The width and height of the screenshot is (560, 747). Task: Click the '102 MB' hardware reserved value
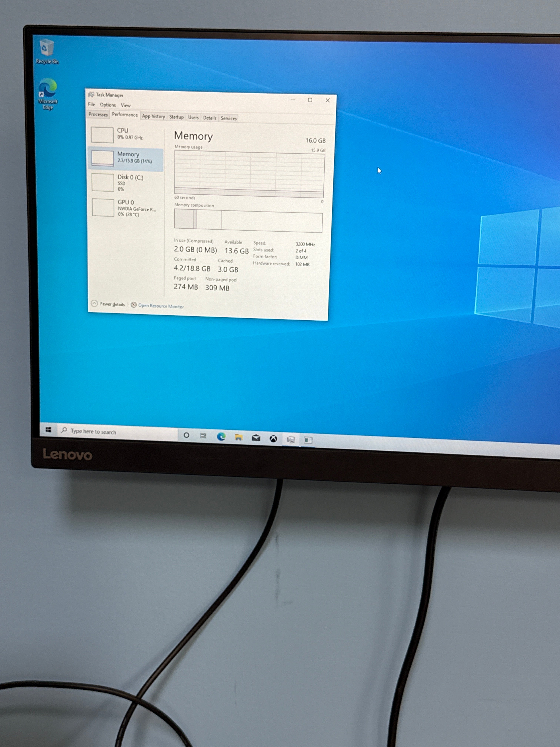[x=302, y=264]
